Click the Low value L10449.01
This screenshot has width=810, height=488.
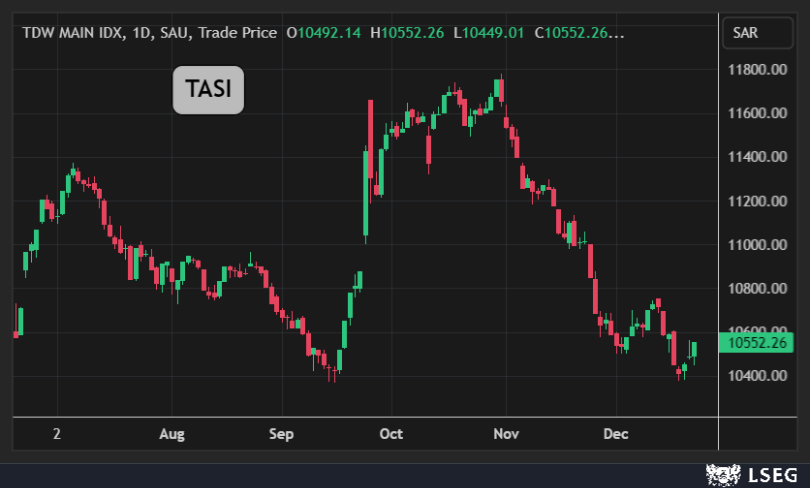(x=491, y=32)
